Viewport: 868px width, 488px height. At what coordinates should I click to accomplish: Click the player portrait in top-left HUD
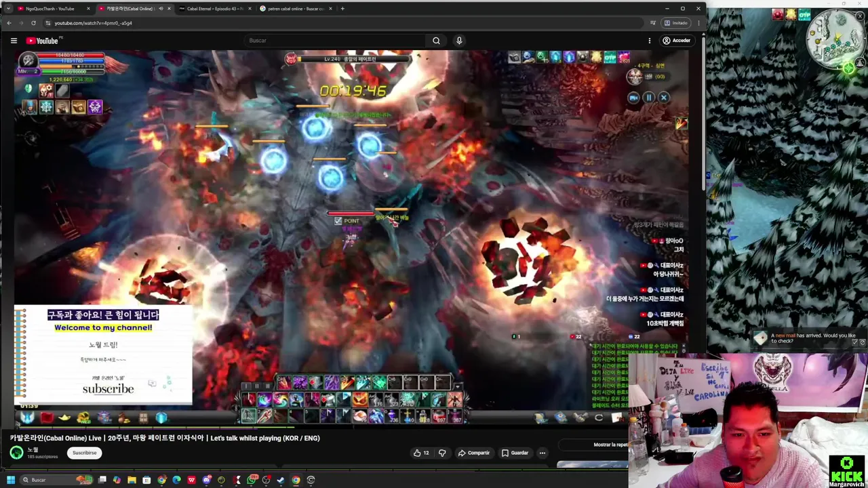(x=28, y=60)
